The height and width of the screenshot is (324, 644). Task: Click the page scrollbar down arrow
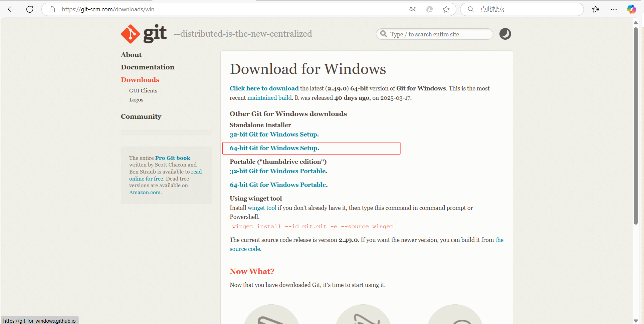click(x=636, y=321)
